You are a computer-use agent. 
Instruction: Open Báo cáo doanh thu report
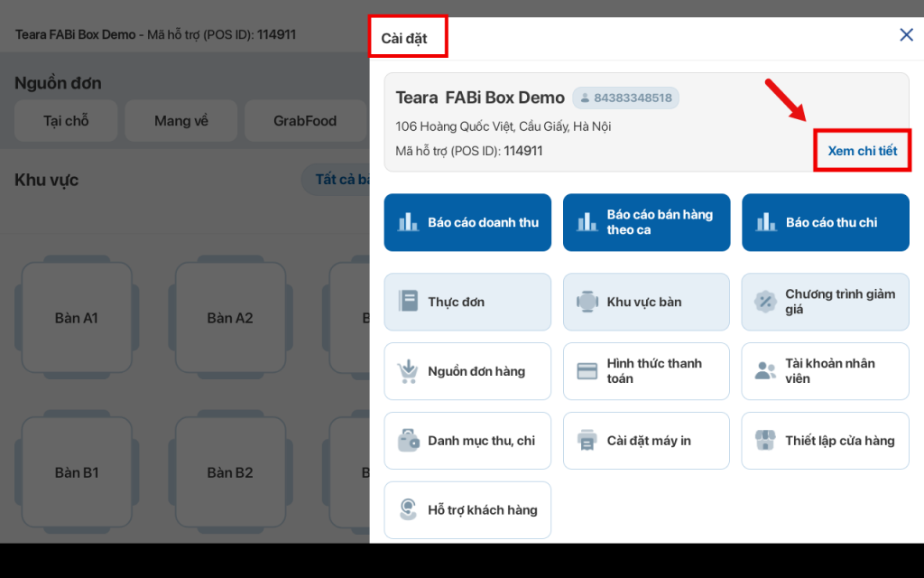pos(467,222)
